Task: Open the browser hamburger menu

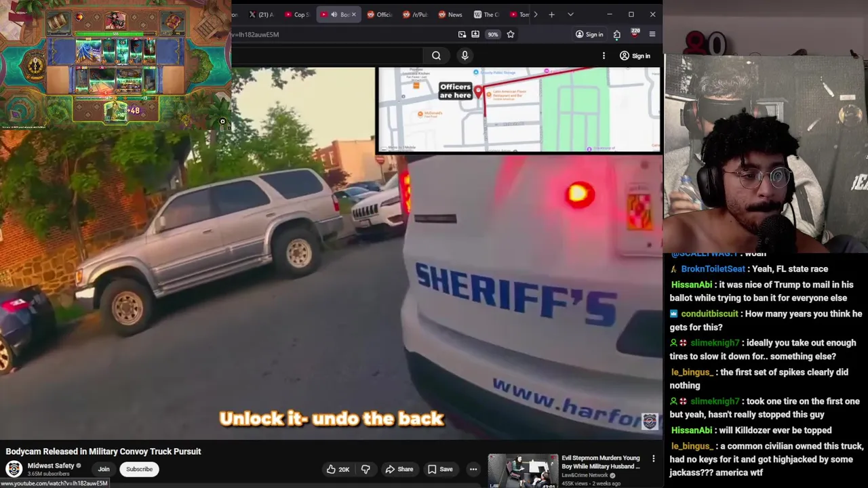Action: [652, 35]
